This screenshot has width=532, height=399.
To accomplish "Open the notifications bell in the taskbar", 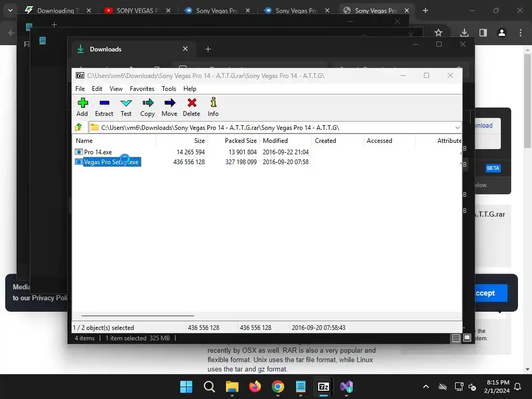I will pyautogui.click(x=518, y=387).
